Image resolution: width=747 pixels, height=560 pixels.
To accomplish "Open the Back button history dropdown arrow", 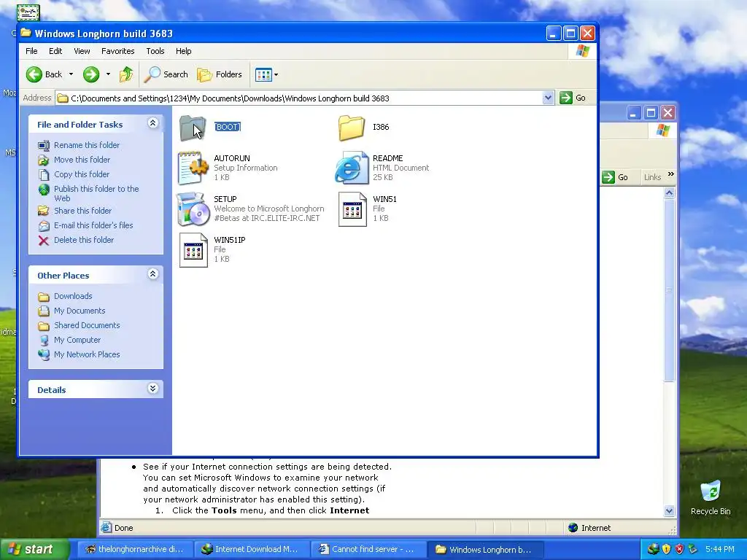I will point(71,74).
